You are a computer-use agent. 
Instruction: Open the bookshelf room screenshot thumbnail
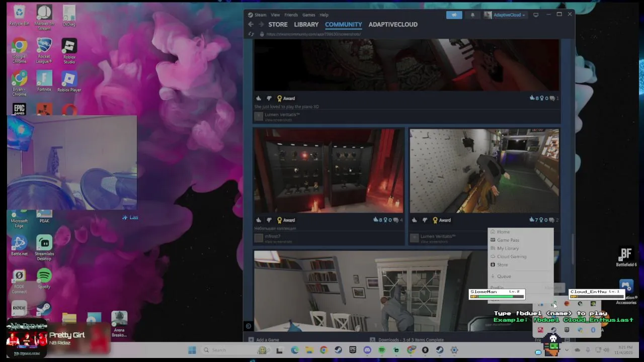click(370, 291)
